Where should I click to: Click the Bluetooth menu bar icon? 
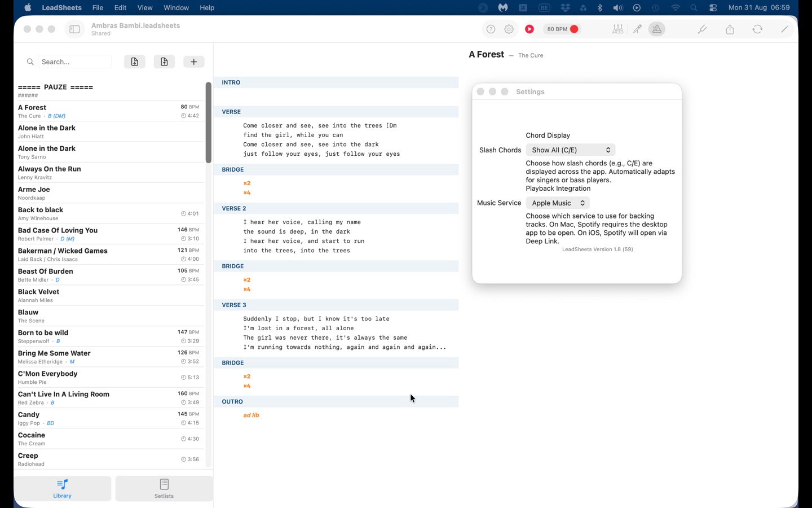tap(600, 8)
